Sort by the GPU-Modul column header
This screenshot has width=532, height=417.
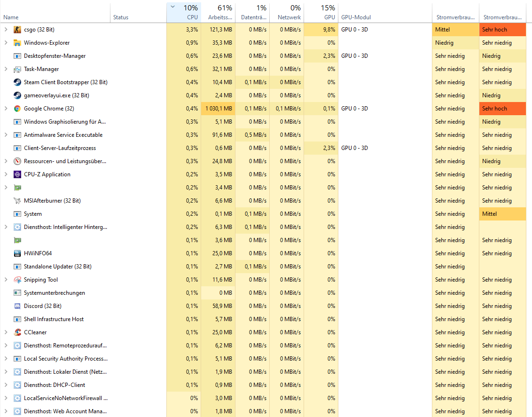coord(385,13)
